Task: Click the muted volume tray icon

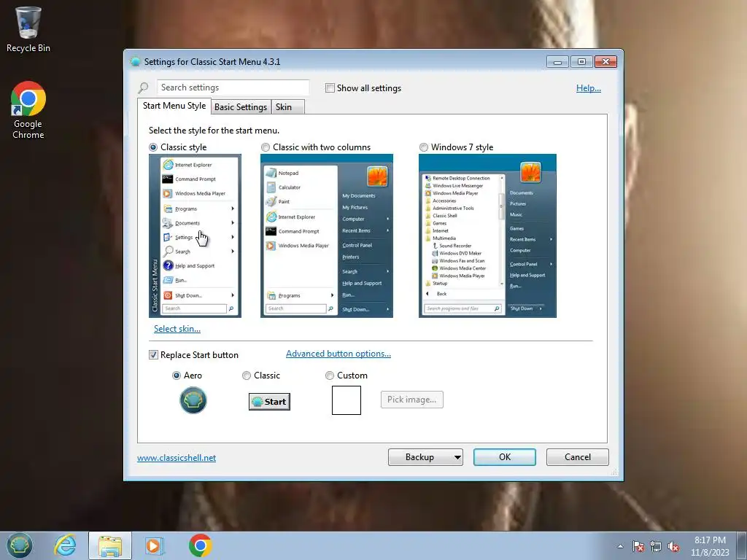Action: pyautogui.click(x=673, y=546)
